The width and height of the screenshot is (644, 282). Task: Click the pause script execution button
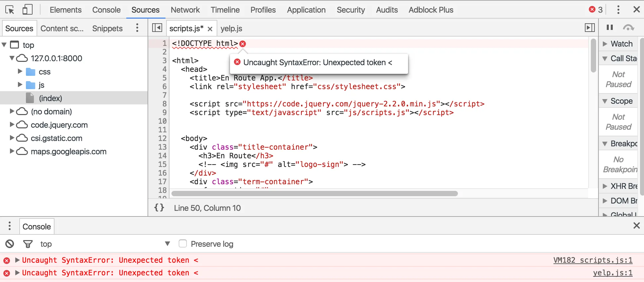[x=610, y=28]
